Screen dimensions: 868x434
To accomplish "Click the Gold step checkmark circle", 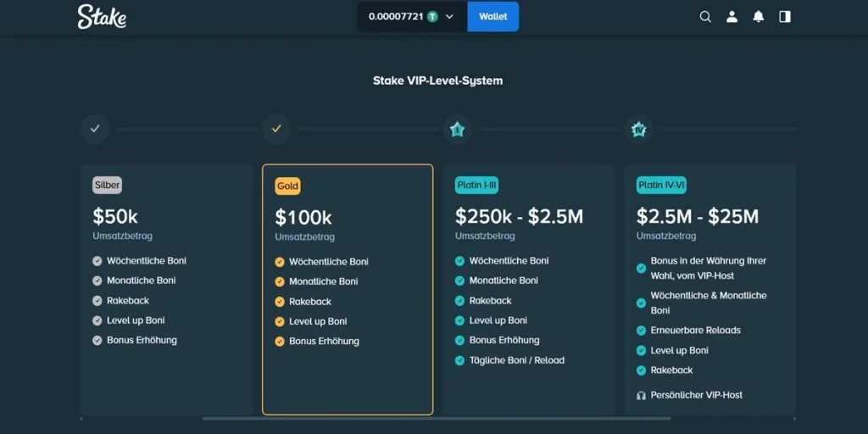I will (277, 129).
